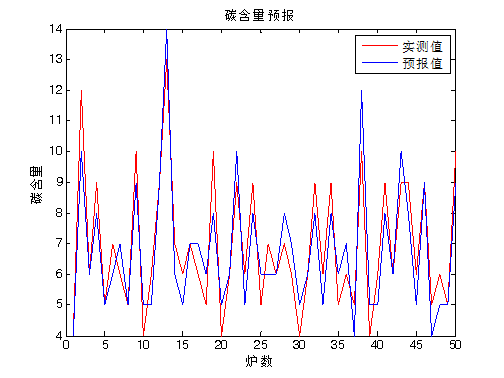
Task: Click the red minimum at 4 near furnace 30
Action: 299,333
